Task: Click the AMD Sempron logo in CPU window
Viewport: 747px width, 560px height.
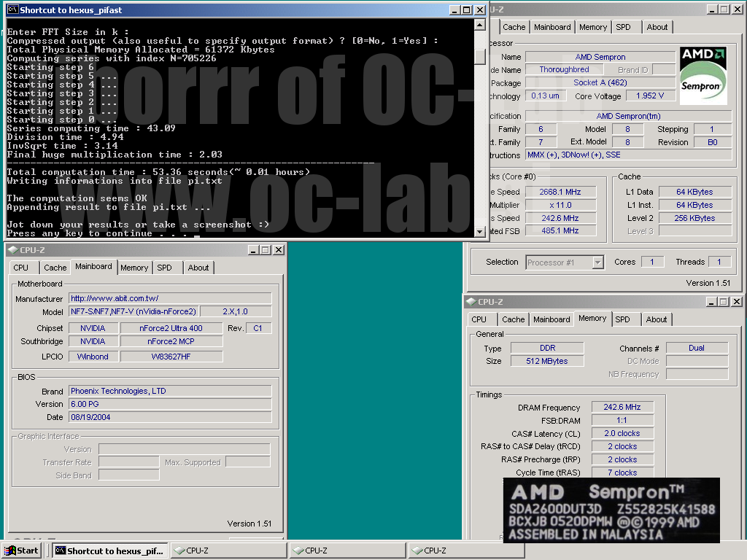Action: point(703,75)
